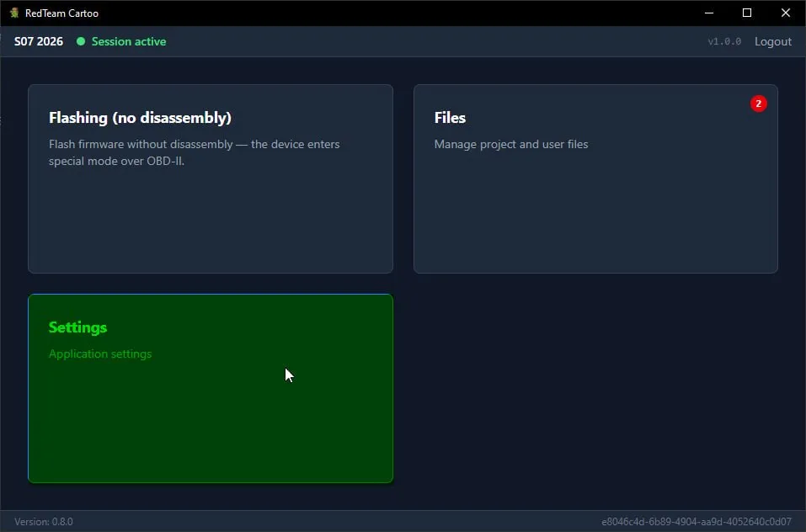Click the 'Session active' status text
The image size is (806, 532).
[x=129, y=41]
